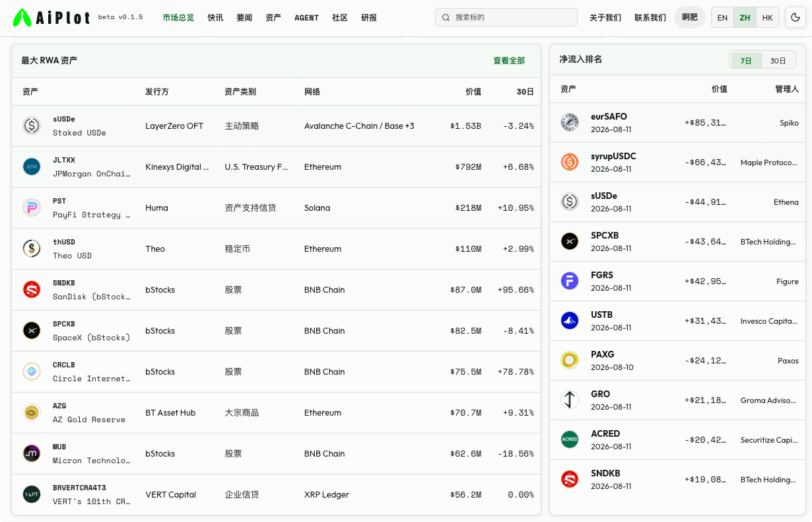Image resolution: width=812 pixels, height=522 pixels.
Task: Switch language to EN
Action: coord(722,18)
